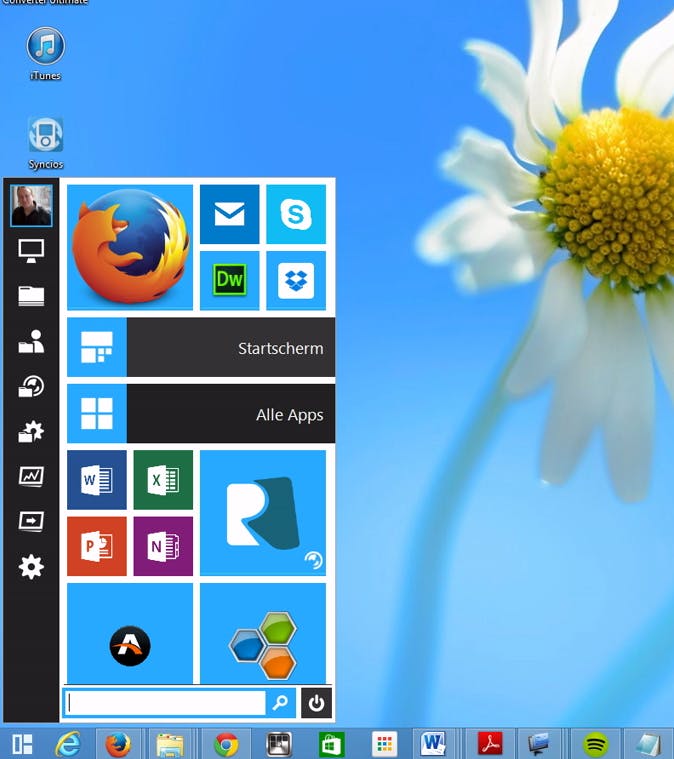Open the Mail tile
The image size is (674, 759).
click(230, 214)
